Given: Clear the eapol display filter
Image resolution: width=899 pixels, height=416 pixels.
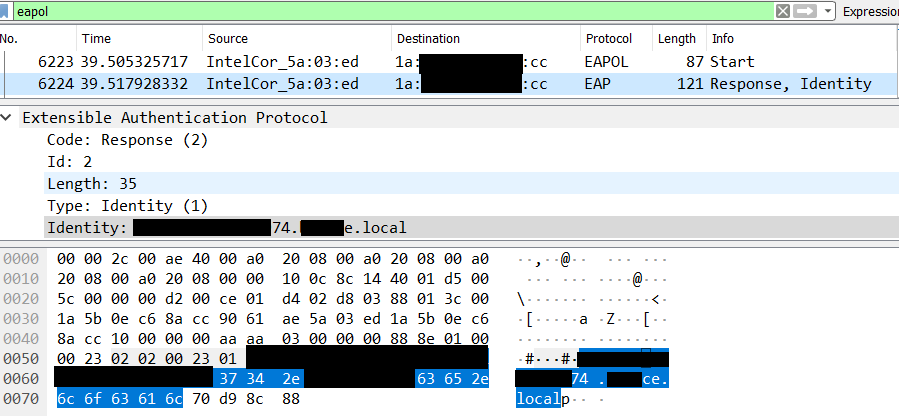Looking at the screenshot, I should tap(784, 11).
